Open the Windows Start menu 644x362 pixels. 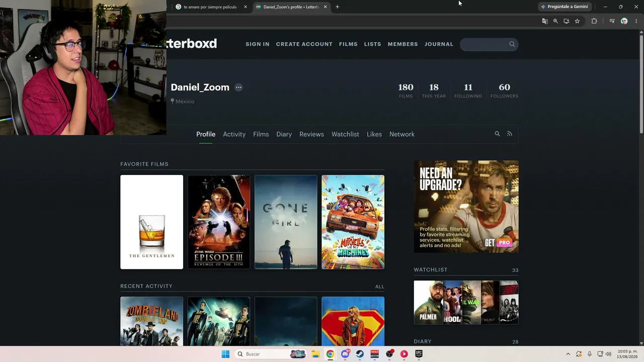(225, 354)
